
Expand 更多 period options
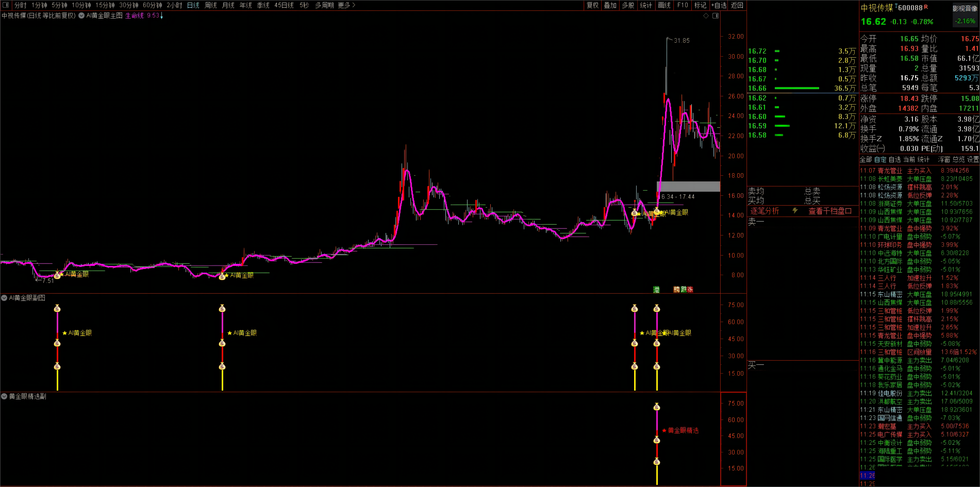coord(346,5)
